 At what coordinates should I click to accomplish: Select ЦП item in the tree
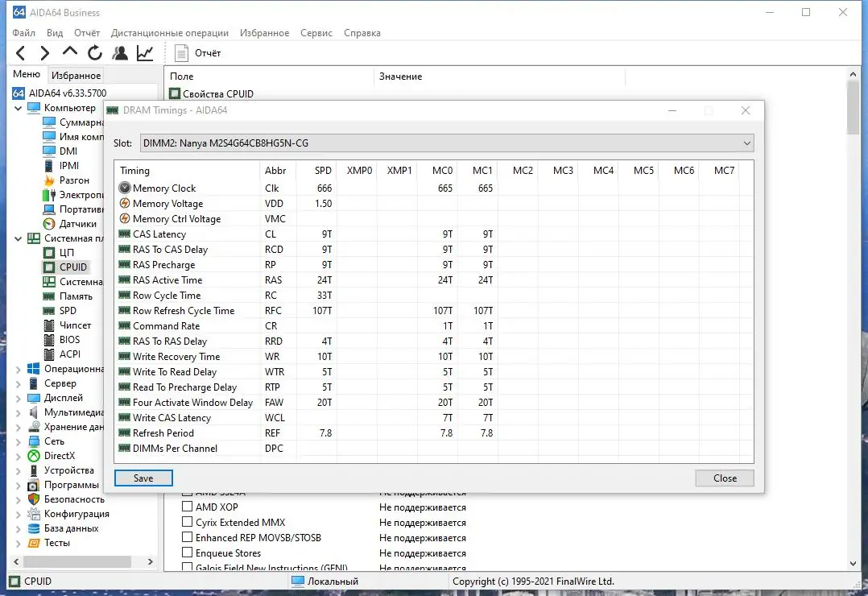(x=66, y=253)
